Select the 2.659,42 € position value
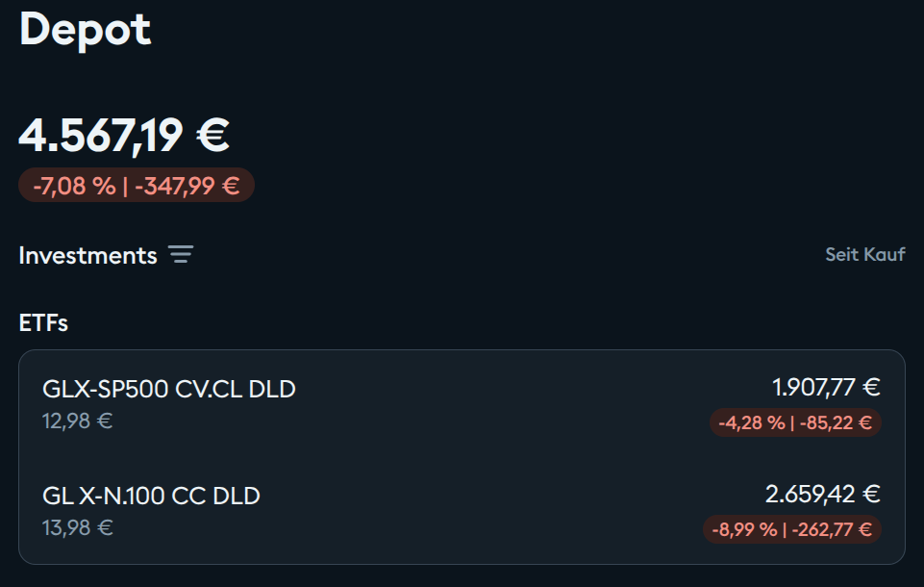The image size is (924, 587). (822, 495)
